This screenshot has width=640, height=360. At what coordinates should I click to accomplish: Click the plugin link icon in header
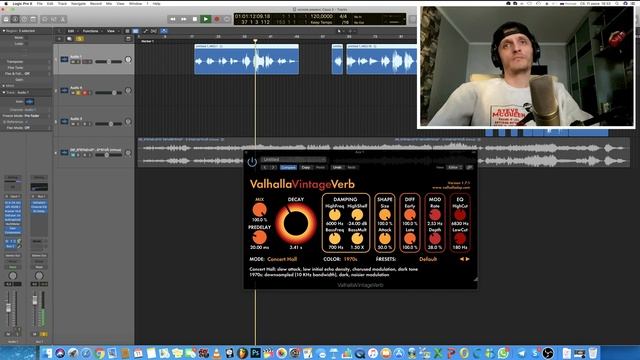469,167
